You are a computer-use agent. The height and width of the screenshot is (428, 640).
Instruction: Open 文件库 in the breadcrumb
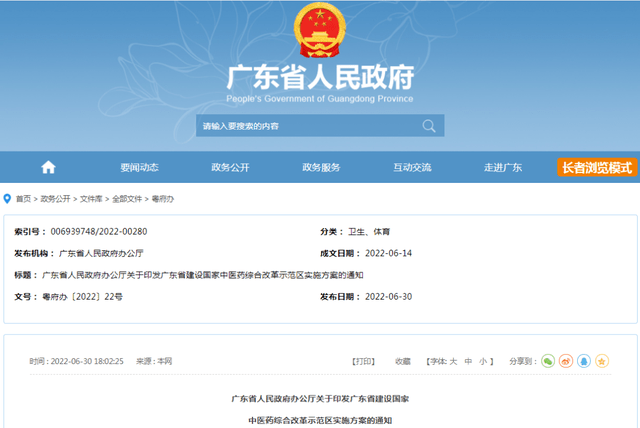[x=91, y=199]
